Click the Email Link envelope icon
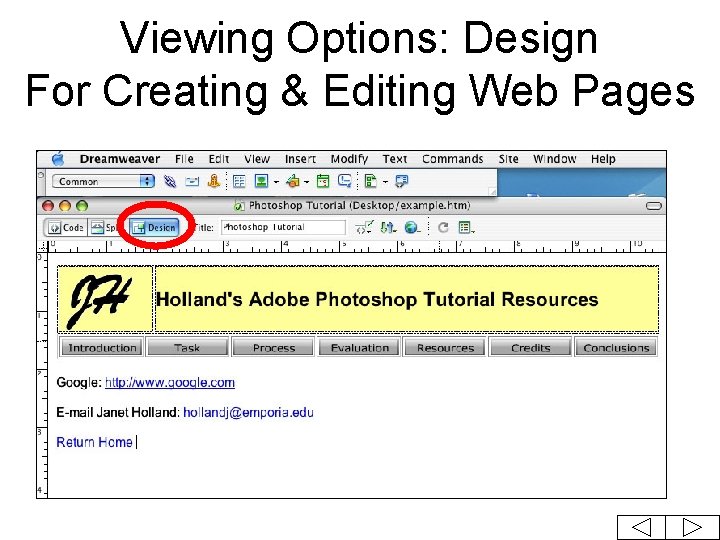This screenshot has height=540, width=720. point(192,181)
